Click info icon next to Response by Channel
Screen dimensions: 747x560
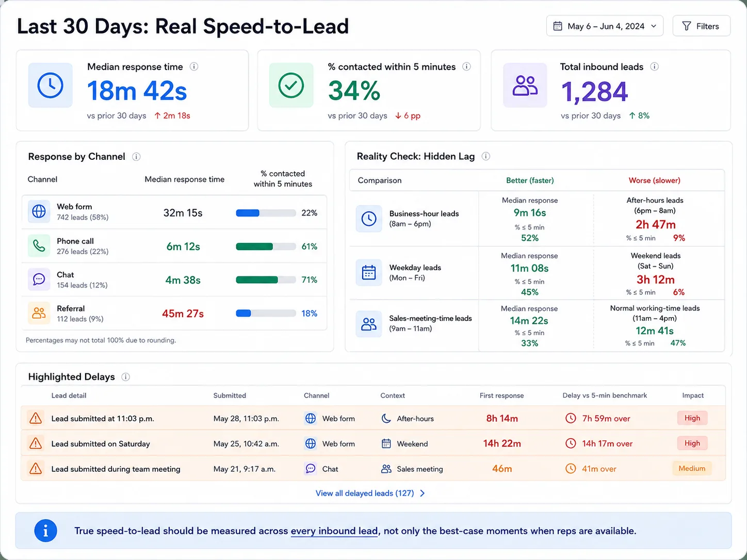136,157
